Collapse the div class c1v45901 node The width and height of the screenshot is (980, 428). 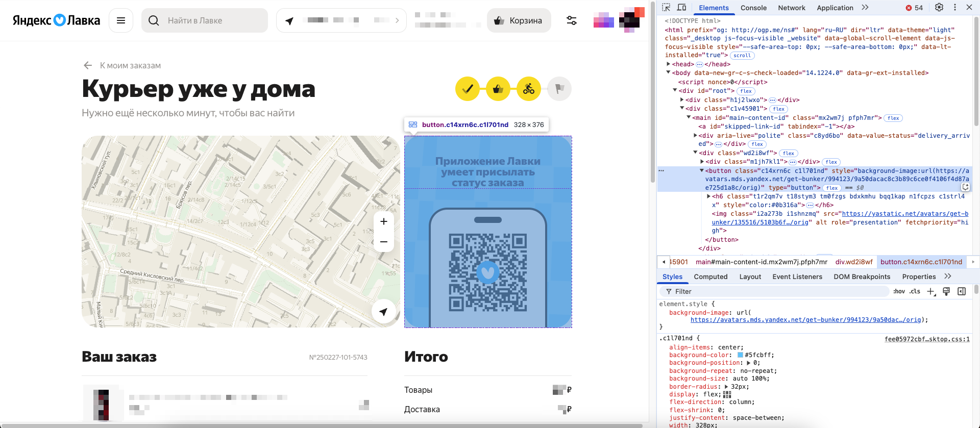tap(682, 108)
